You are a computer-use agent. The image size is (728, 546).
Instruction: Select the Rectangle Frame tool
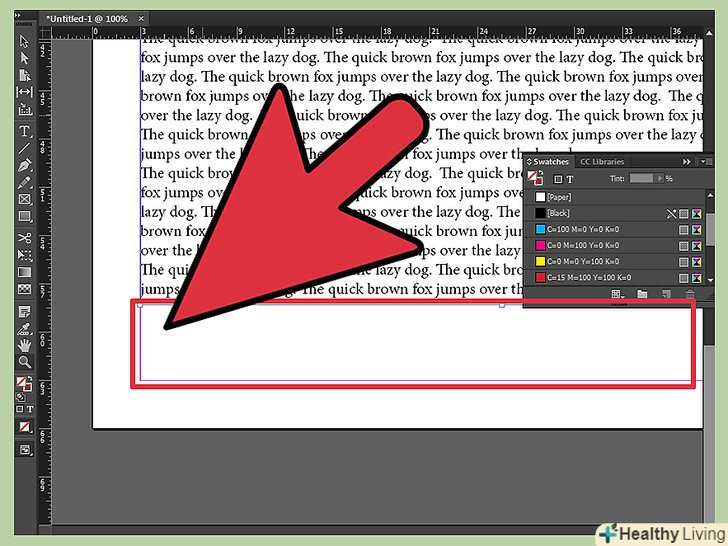pyautogui.click(x=25, y=199)
